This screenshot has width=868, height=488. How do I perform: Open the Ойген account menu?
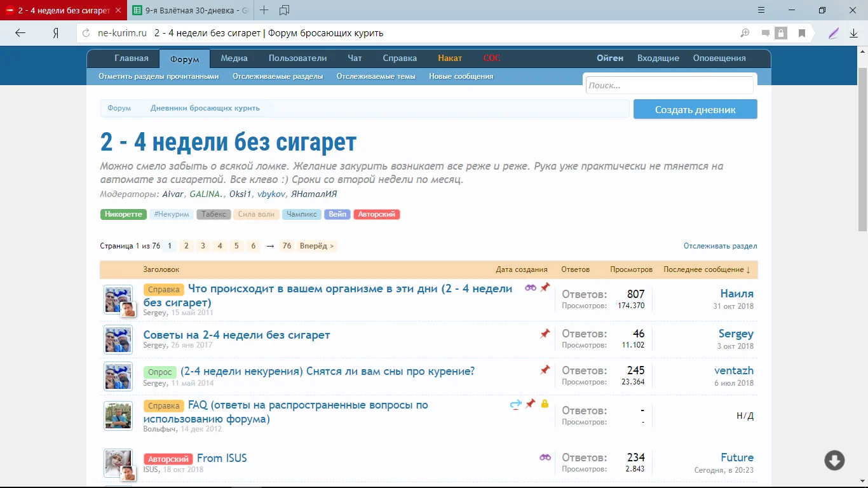pos(610,58)
